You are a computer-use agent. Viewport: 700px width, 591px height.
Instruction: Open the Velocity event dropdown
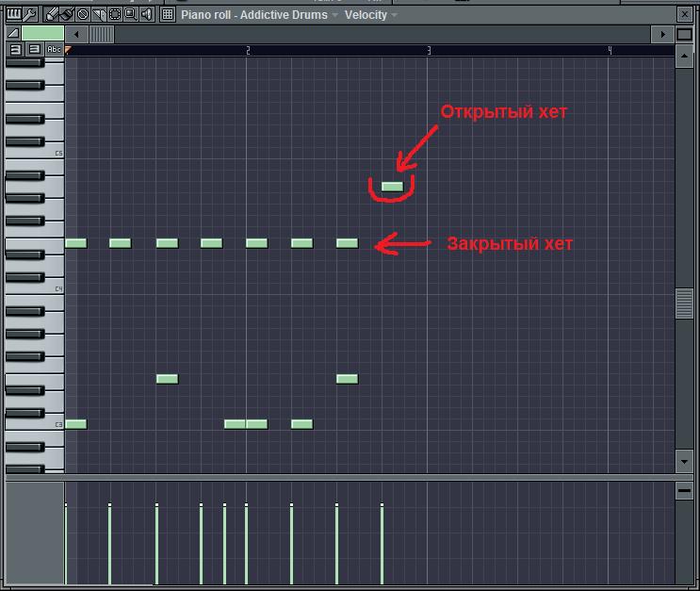tap(394, 15)
